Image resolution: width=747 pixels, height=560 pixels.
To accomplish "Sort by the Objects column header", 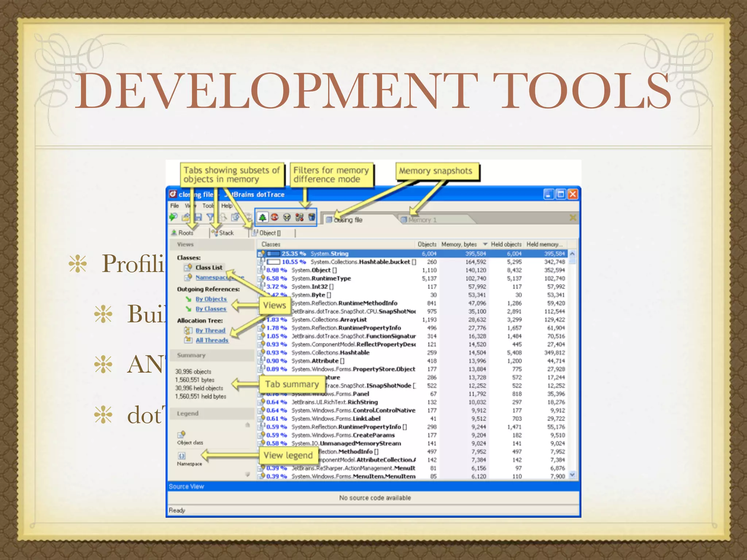I will [x=427, y=244].
